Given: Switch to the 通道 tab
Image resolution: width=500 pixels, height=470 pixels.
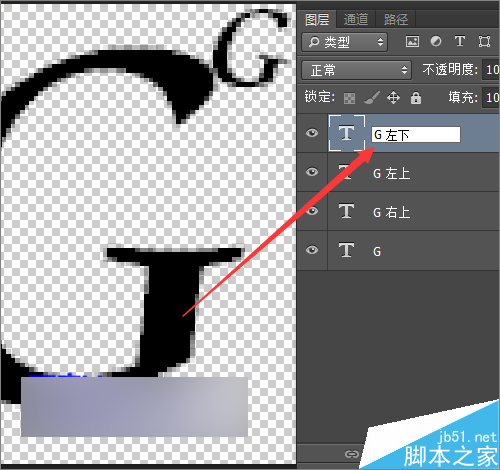Looking at the screenshot, I should point(356,19).
